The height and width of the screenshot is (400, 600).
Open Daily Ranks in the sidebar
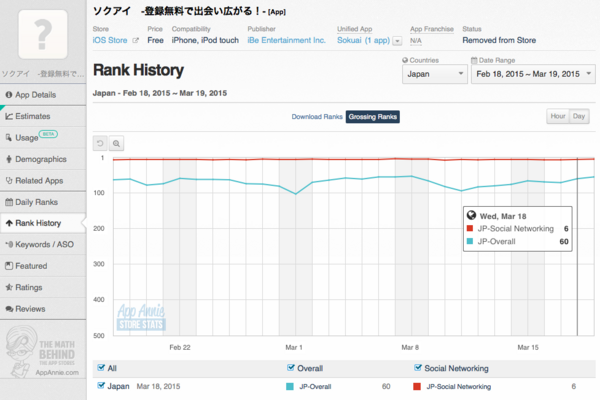43,202
